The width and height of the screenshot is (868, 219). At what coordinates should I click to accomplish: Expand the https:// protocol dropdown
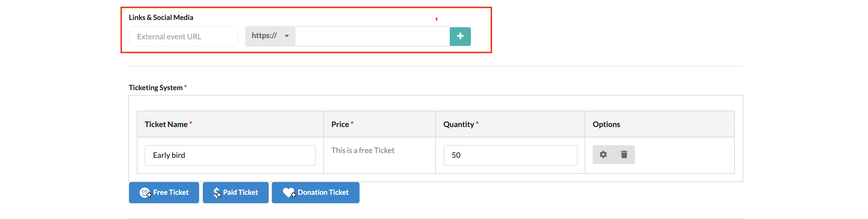(x=270, y=36)
